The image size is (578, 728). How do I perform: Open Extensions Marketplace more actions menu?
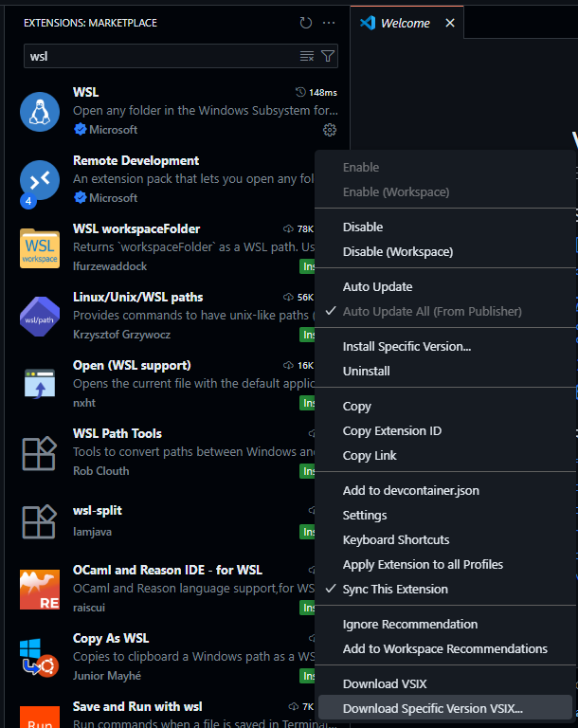click(x=329, y=23)
